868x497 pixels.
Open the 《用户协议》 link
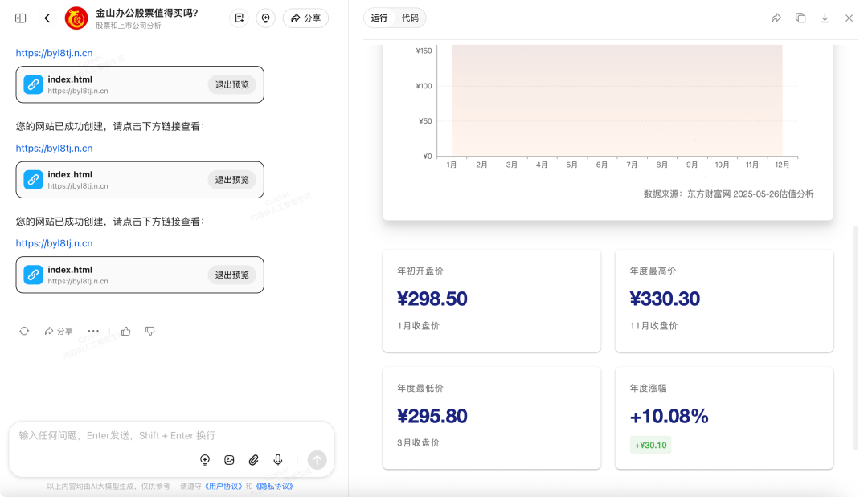[x=223, y=487]
